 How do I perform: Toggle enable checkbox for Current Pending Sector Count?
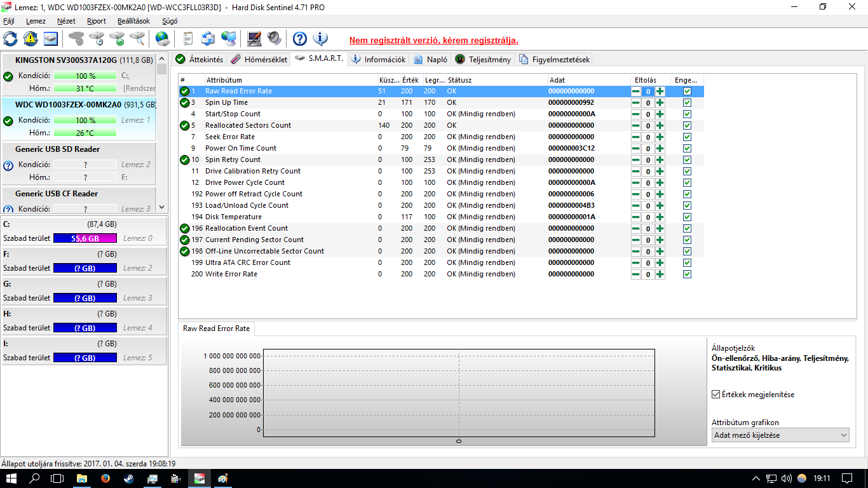tap(687, 240)
